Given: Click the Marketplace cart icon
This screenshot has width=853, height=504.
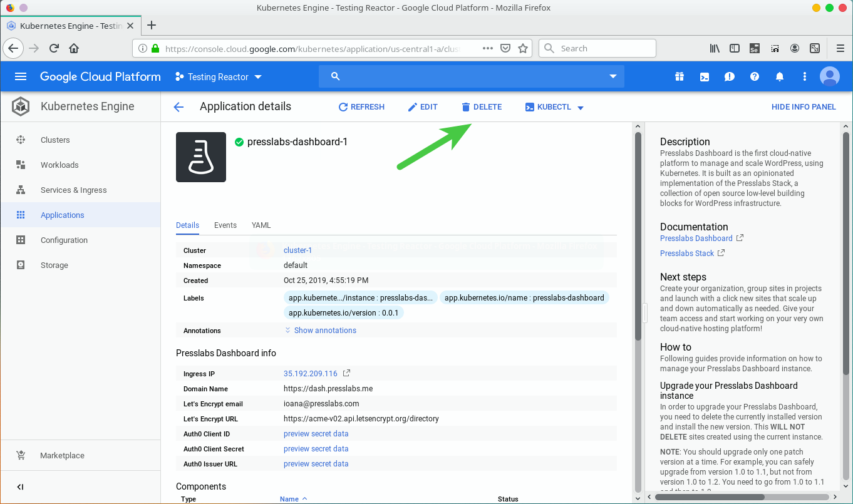Looking at the screenshot, I should (21, 455).
